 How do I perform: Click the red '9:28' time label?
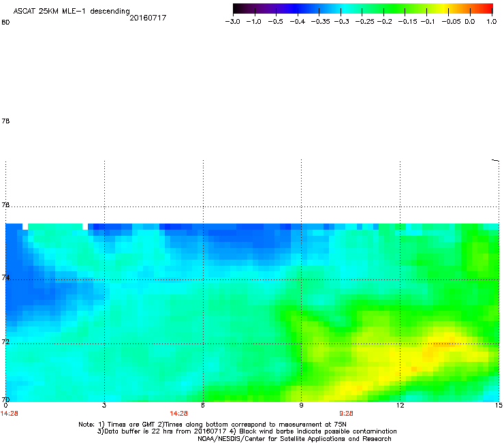coord(346,414)
